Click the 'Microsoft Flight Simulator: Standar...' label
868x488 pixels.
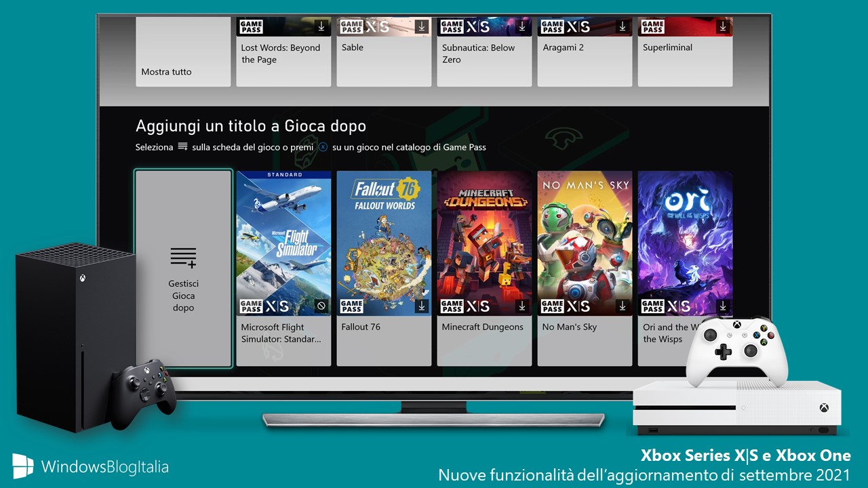click(x=281, y=333)
